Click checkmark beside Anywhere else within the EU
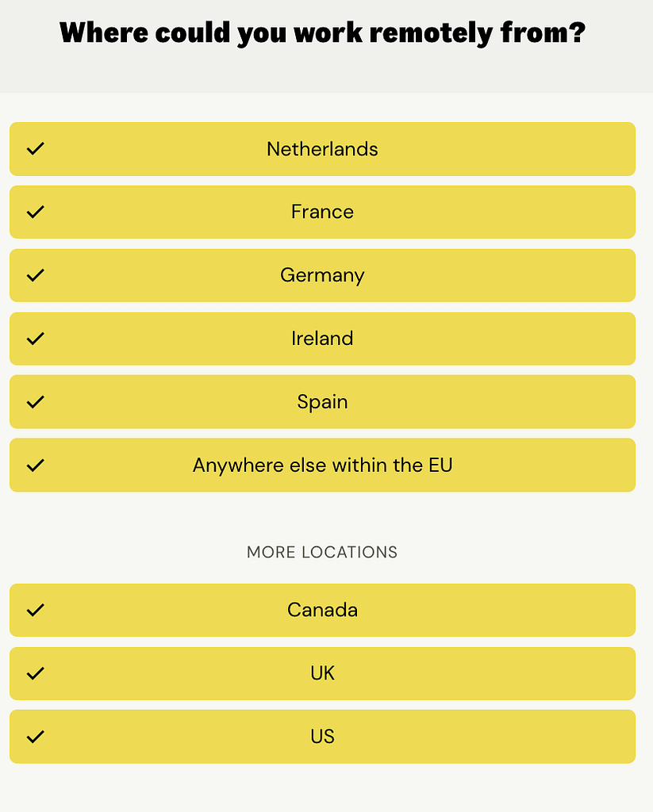Viewport: 653px width, 812px height. coord(35,465)
